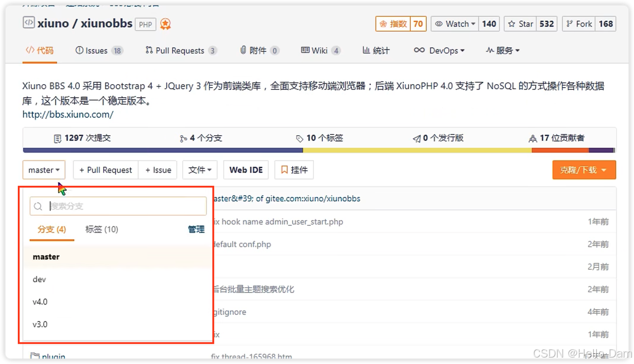Click the PHP language label
634x364 pixels.
point(146,24)
